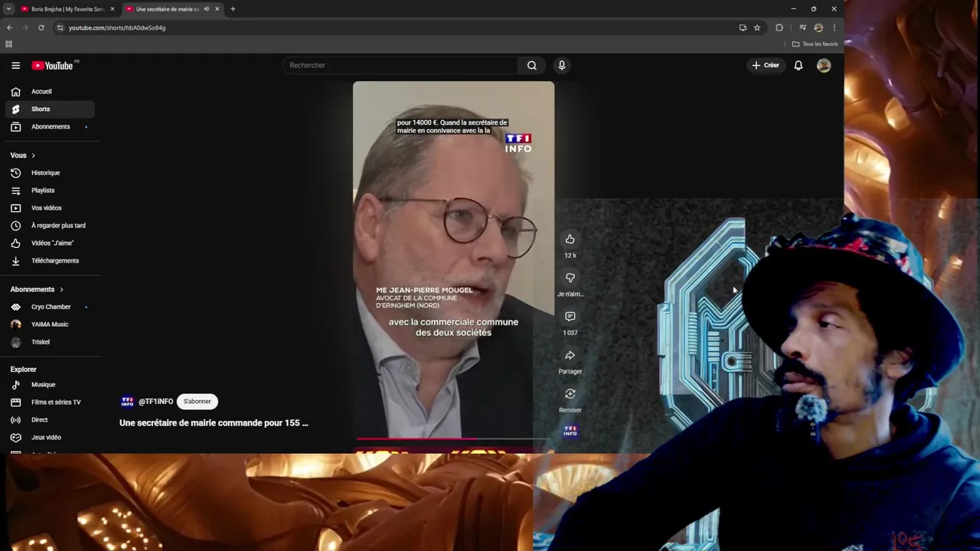Screen dimensions: 980x551
Task: Focus the Rechercher search field
Action: pos(401,65)
